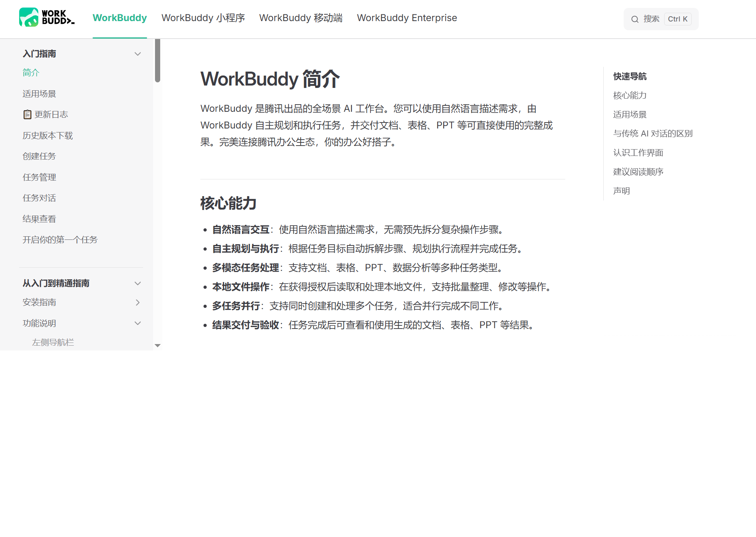Open 左侧导航栏 sub-item
Viewport: 756px width, 537px height.
53,342
